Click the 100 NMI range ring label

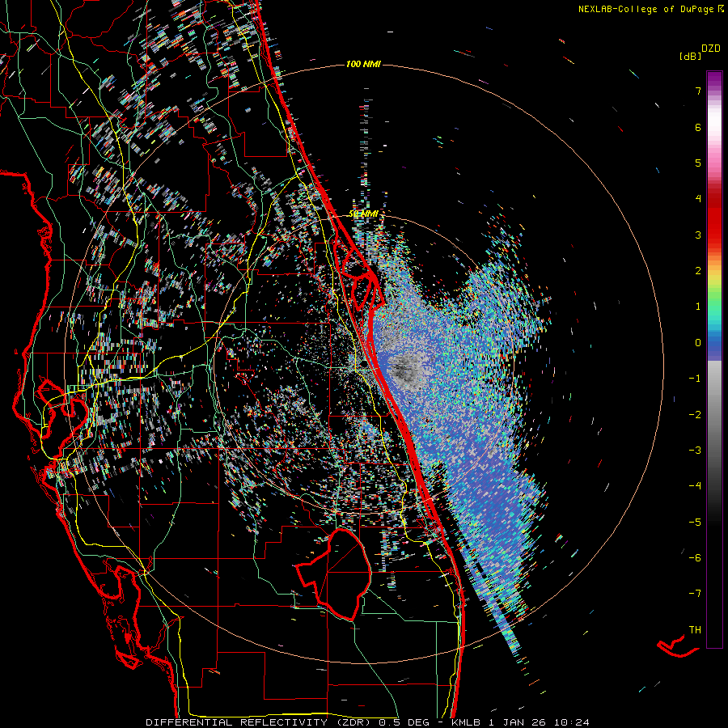363,64
